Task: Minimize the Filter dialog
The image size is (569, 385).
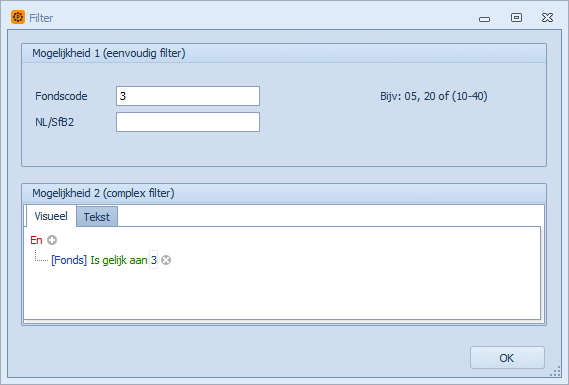Action: tap(484, 19)
